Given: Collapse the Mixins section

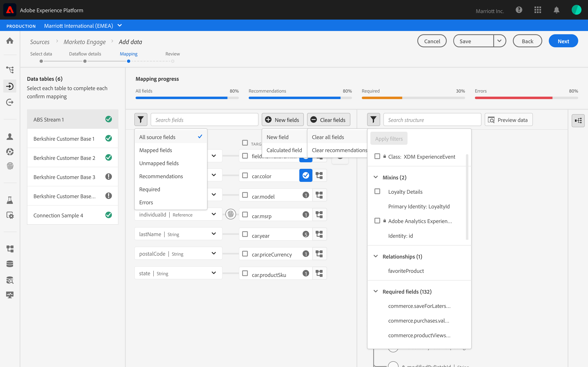Looking at the screenshot, I should [376, 177].
